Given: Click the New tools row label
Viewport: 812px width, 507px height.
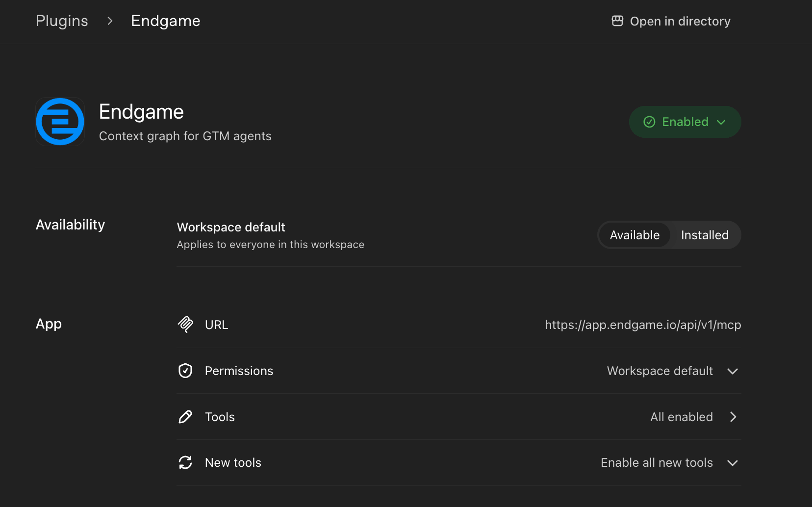Looking at the screenshot, I should [233, 462].
